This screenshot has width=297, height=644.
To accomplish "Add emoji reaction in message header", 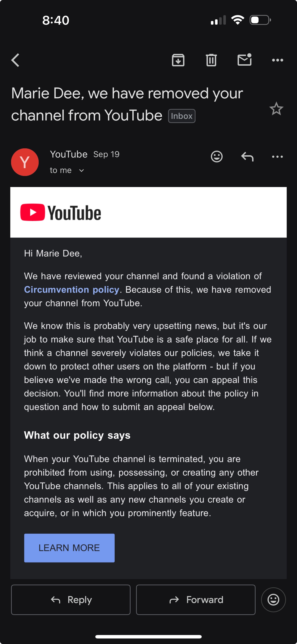I will coord(216,157).
